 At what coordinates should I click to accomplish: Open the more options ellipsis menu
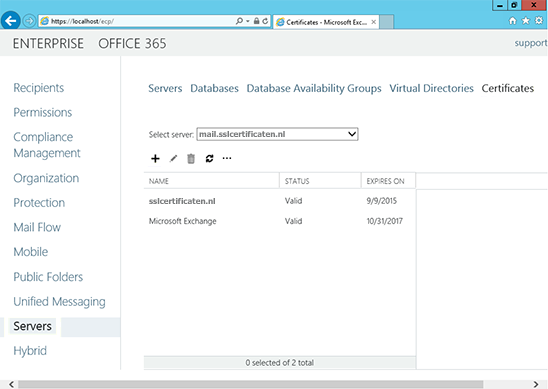click(x=227, y=158)
